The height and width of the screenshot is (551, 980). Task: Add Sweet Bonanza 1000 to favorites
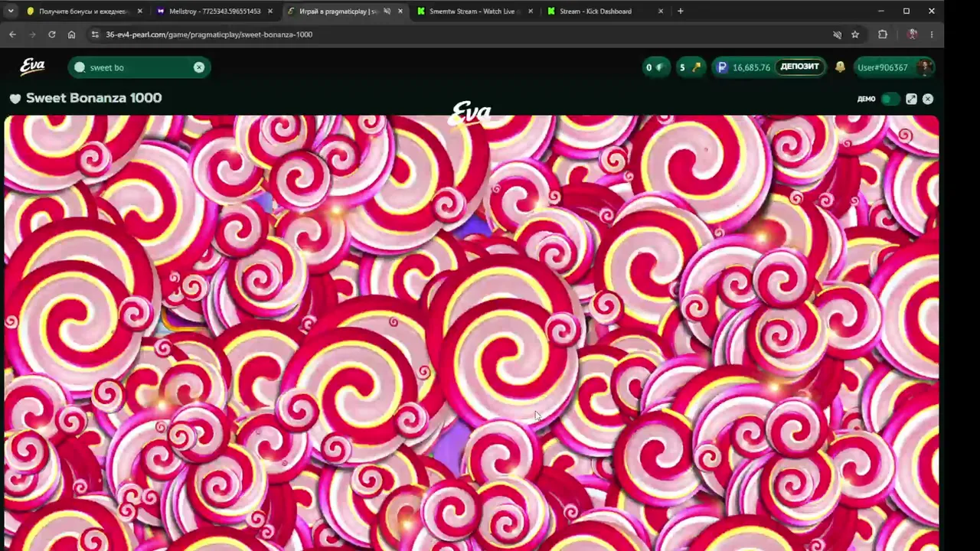tap(15, 99)
